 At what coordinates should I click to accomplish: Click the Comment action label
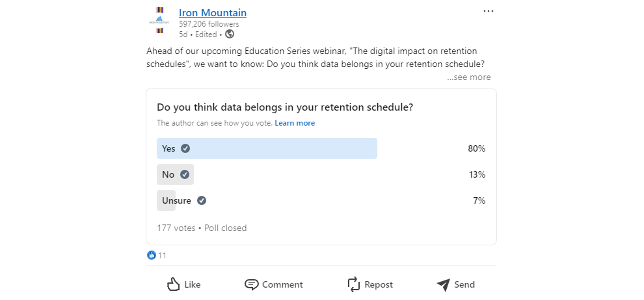282,284
